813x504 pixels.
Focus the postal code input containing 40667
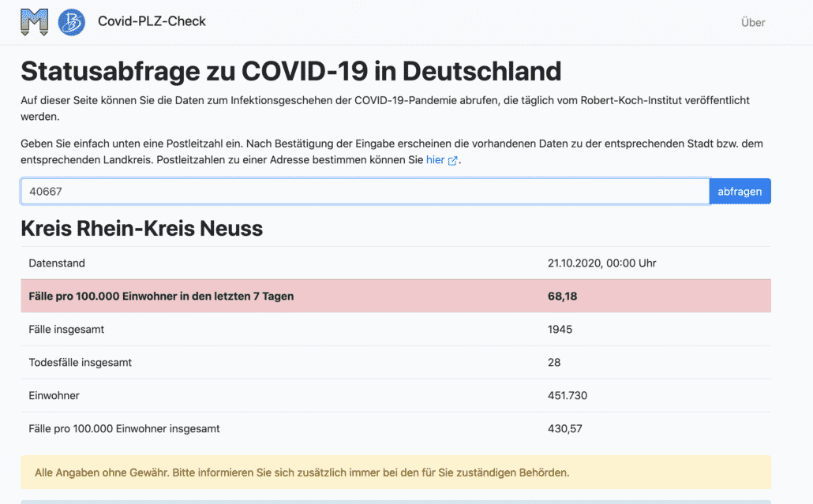365,192
